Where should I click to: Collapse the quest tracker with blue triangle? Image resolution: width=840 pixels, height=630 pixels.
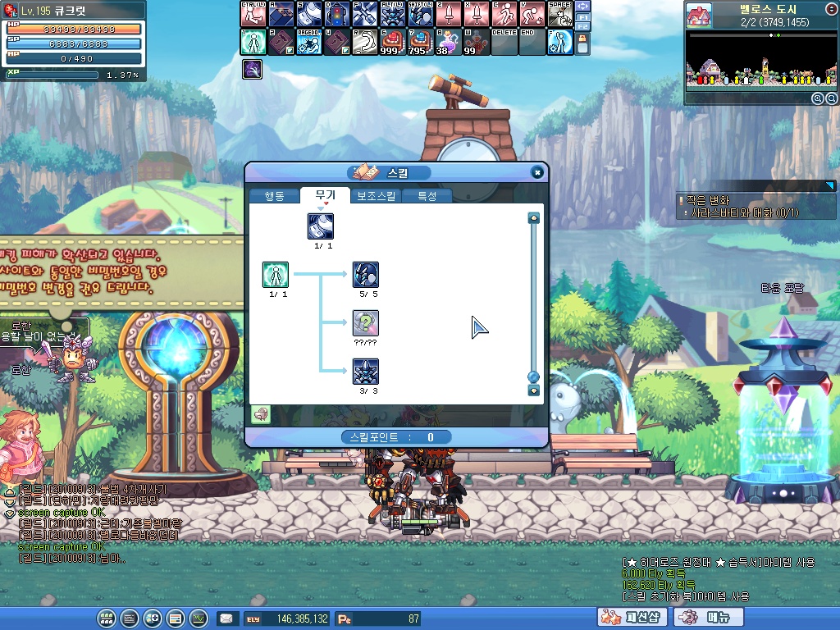pyautogui.click(x=830, y=185)
